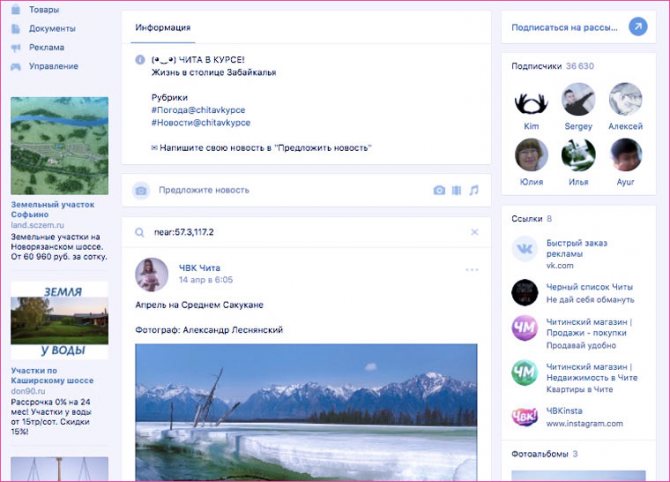
Task: Click the Предложите новость input field
Action: click(x=293, y=190)
